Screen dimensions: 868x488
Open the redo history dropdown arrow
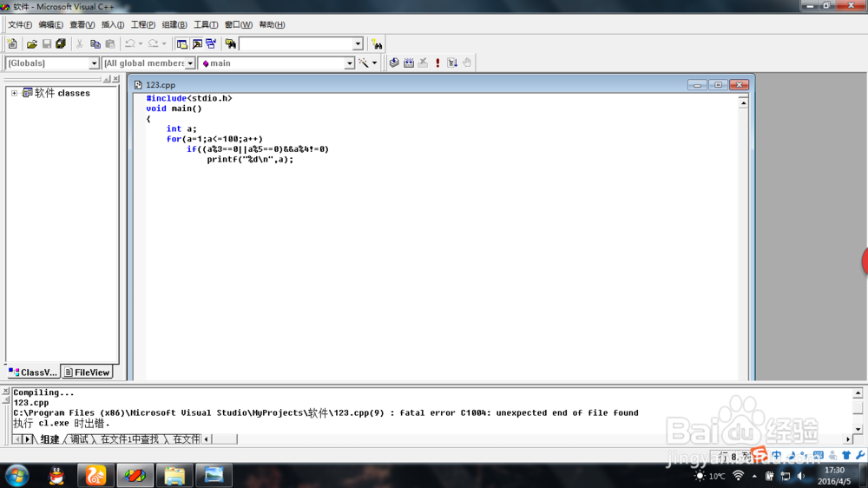pyautogui.click(x=164, y=43)
